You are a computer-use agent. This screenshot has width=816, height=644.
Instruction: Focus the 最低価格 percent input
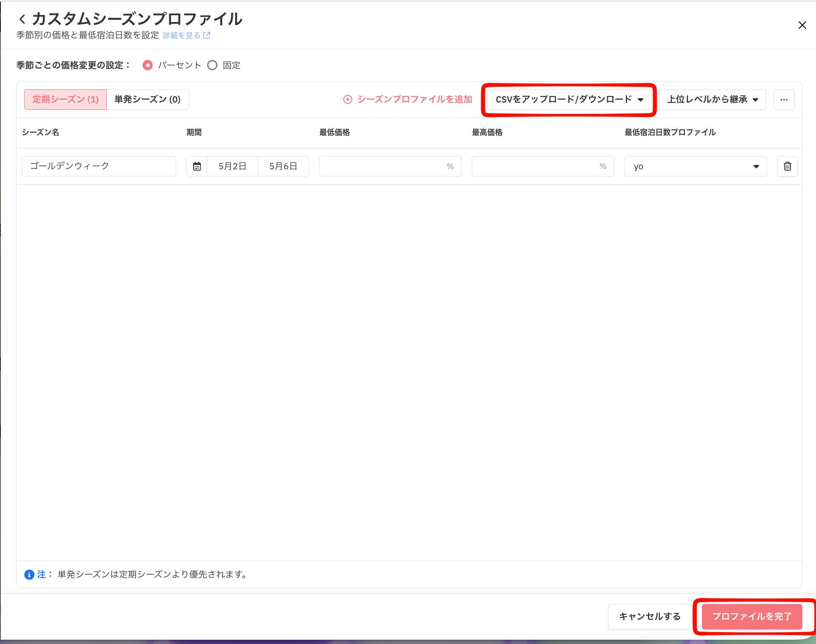click(x=390, y=166)
